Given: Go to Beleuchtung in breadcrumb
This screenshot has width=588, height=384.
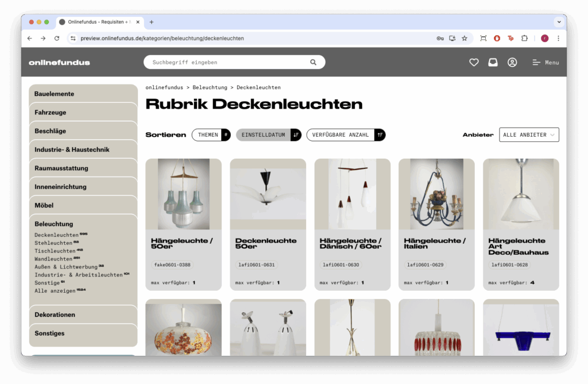Looking at the screenshot, I should tap(210, 87).
